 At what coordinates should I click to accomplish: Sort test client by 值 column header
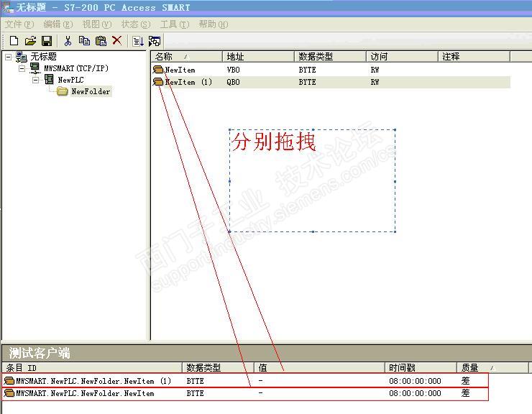319,367
